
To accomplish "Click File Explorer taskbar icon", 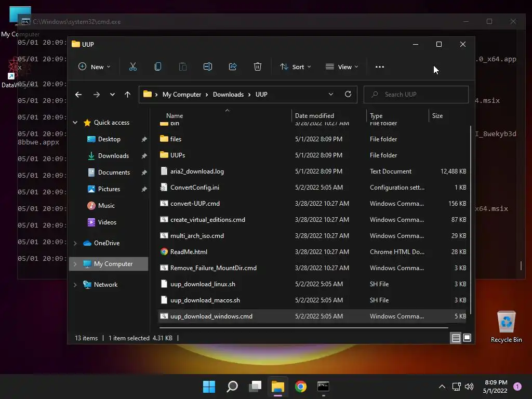I will pyautogui.click(x=278, y=387).
